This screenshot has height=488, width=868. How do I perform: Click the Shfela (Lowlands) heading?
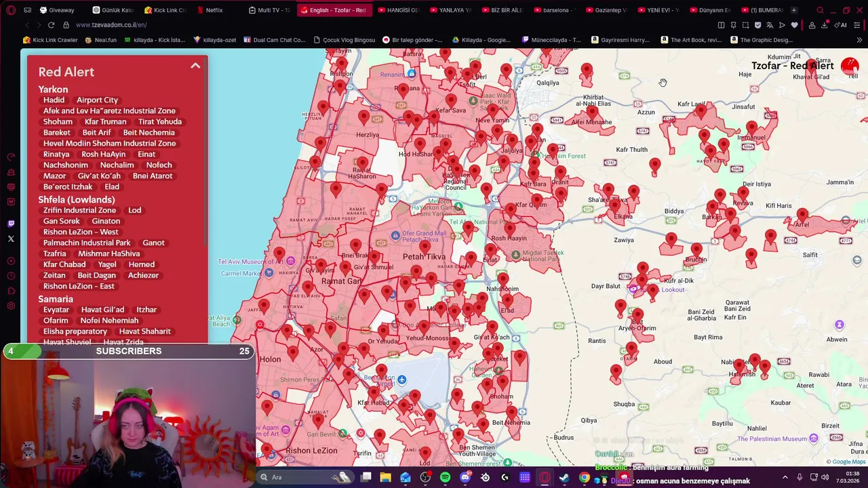[x=77, y=199]
